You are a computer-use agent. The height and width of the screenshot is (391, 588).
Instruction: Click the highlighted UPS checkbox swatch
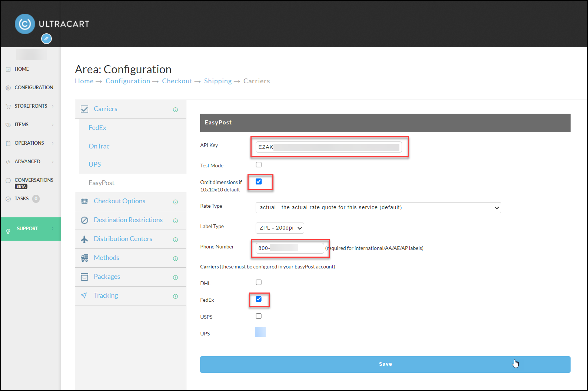pos(260,332)
